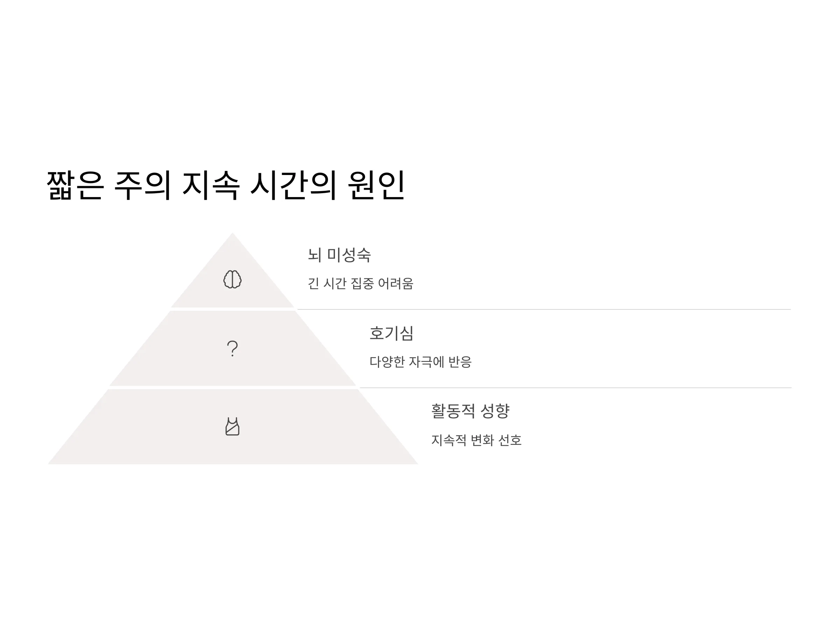Click the tank top icon
This screenshot has height=630, width=840.
(232, 426)
